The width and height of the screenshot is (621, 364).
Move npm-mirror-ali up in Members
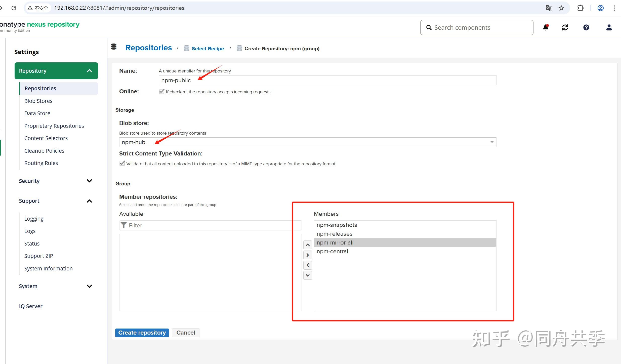point(308,245)
